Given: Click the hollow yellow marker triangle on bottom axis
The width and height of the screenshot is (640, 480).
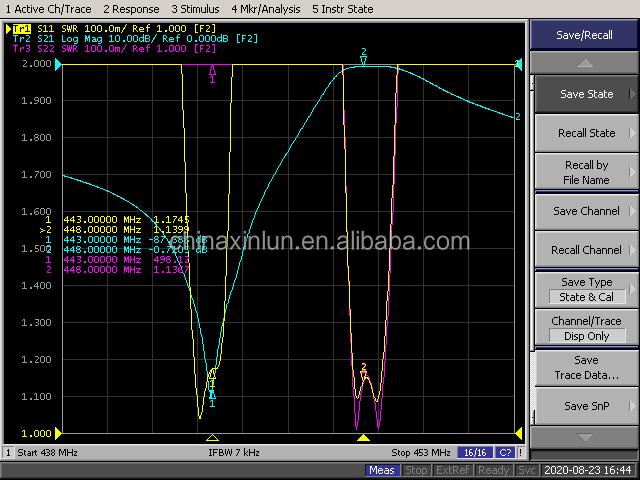Looking at the screenshot, I should click(212, 438).
